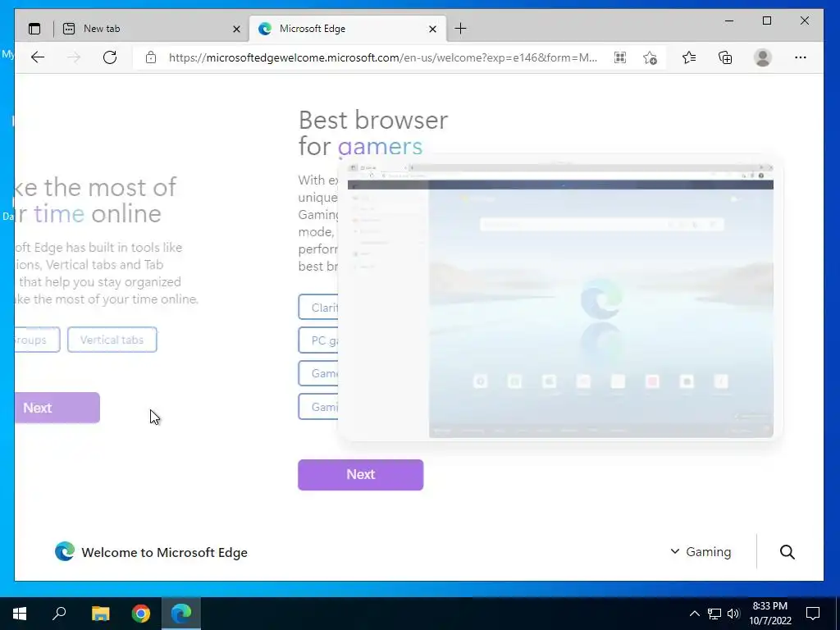Click the Edge logo in footer
Screen dimensions: 840x630
(65, 551)
